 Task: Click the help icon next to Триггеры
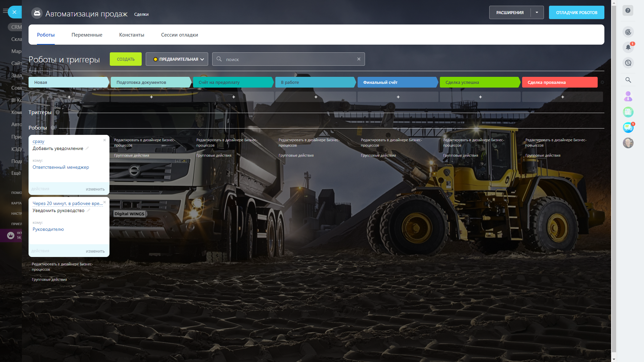[57, 112]
